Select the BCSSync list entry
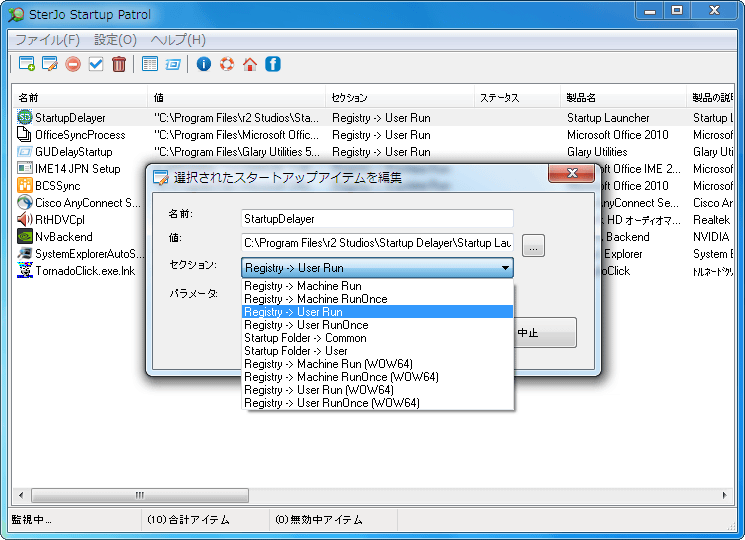 (57, 186)
